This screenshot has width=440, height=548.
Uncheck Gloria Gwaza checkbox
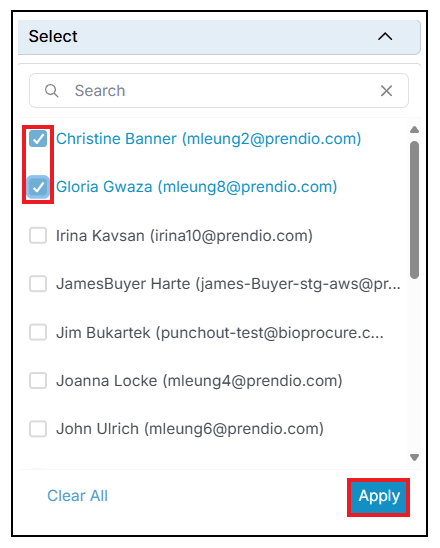38,187
